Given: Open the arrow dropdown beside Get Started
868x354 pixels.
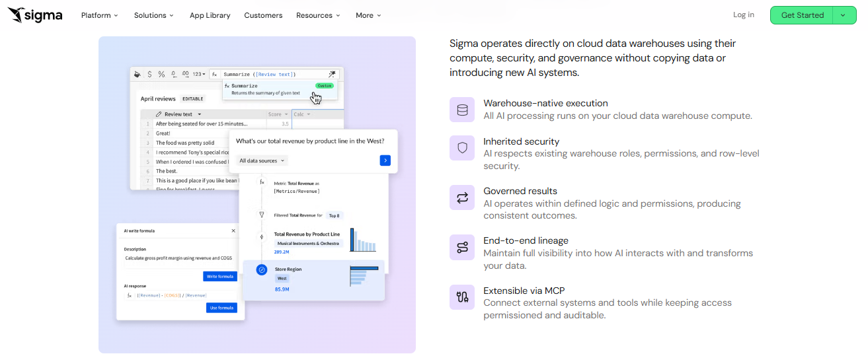Looking at the screenshot, I should pyautogui.click(x=844, y=15).
